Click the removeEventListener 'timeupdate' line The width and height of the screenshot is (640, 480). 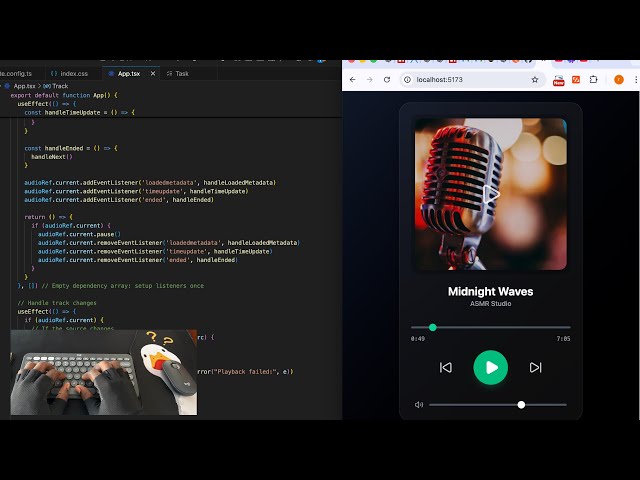pos(155,251)
